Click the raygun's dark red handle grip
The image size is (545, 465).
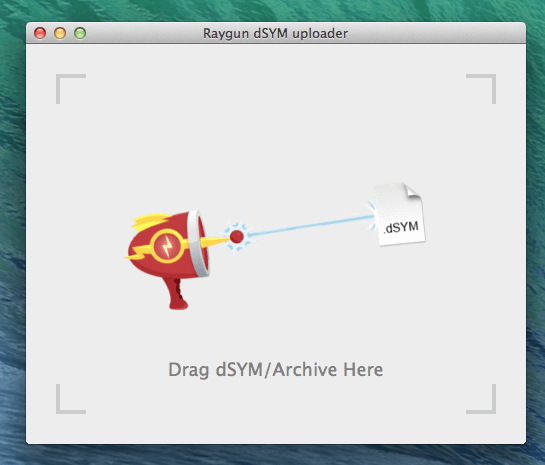coord(178,294)
